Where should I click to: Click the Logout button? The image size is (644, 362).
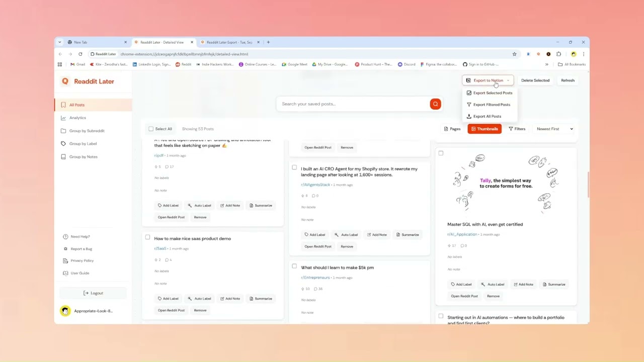[93, 293]
